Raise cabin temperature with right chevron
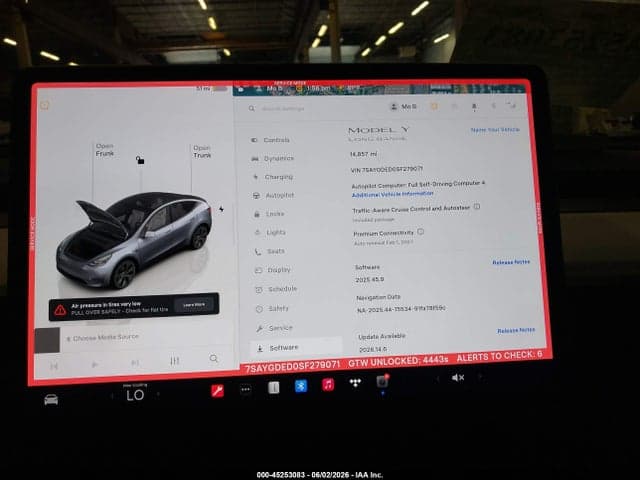This screenshot has width=640, height=480. [x=158, y=394]
